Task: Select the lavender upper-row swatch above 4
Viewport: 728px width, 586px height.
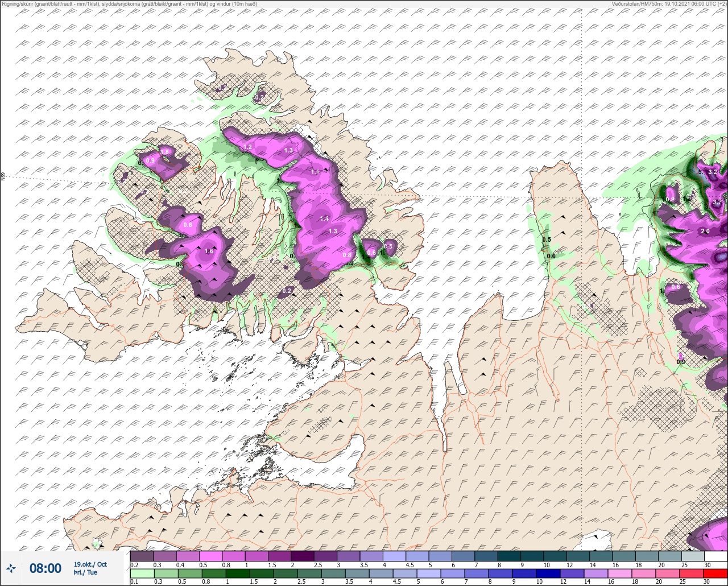Action: point(394,556)
